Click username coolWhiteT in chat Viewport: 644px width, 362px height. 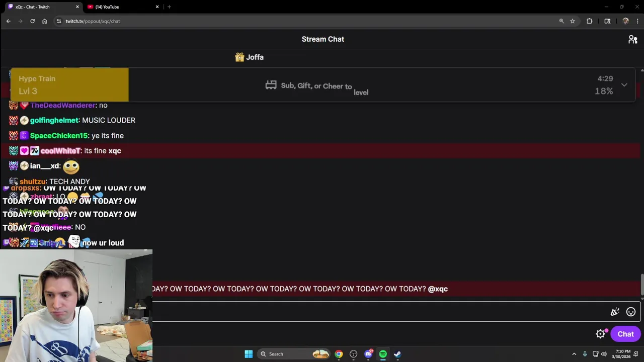point(60,151)
